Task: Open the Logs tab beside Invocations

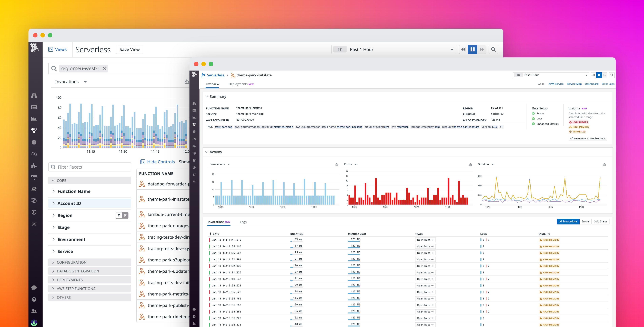Action: pyautogui.click(x=243, y=222)
